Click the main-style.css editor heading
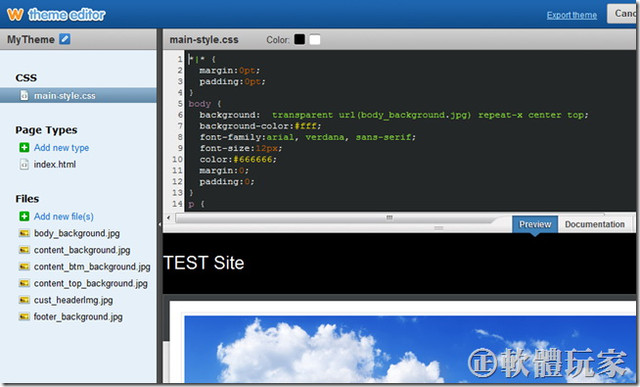The height and width of the screenshot is (387, 640). [204, 40]
